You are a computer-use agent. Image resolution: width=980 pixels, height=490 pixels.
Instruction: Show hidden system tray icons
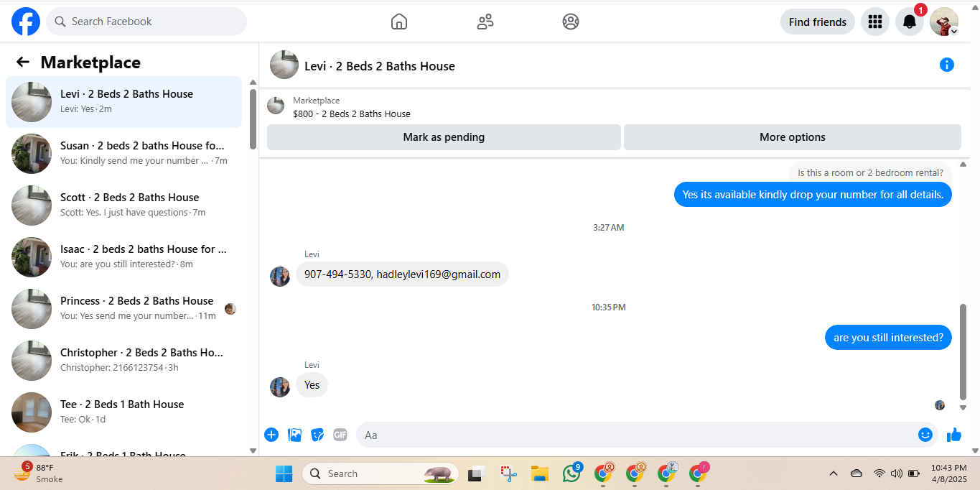(x=834, y=473)
